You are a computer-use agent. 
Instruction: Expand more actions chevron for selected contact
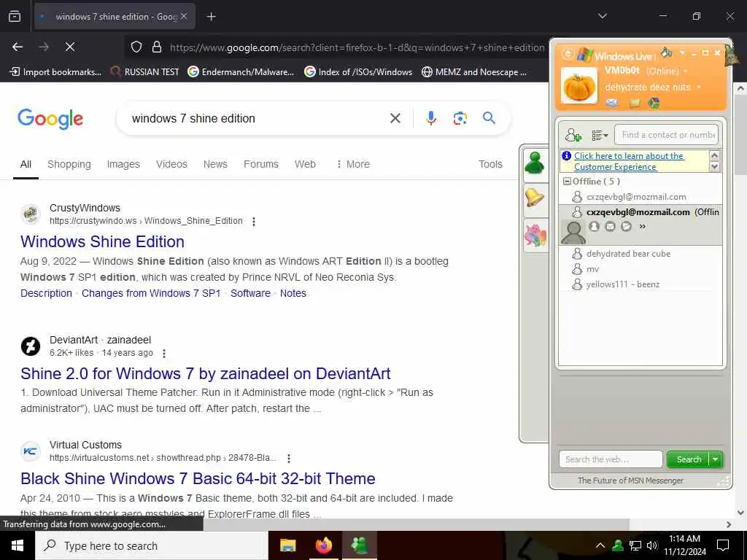click(642, 227)
